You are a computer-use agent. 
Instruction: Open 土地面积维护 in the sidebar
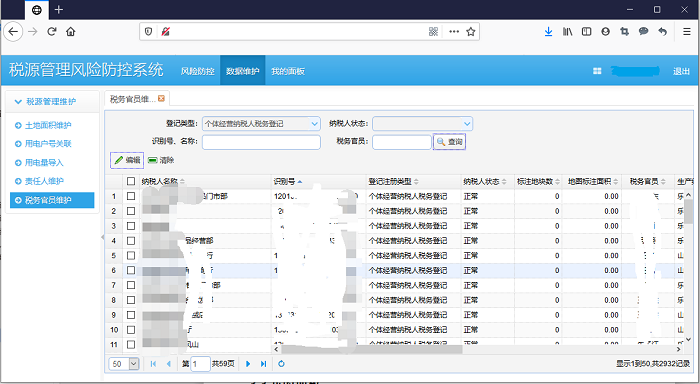[x=48, y=125]
